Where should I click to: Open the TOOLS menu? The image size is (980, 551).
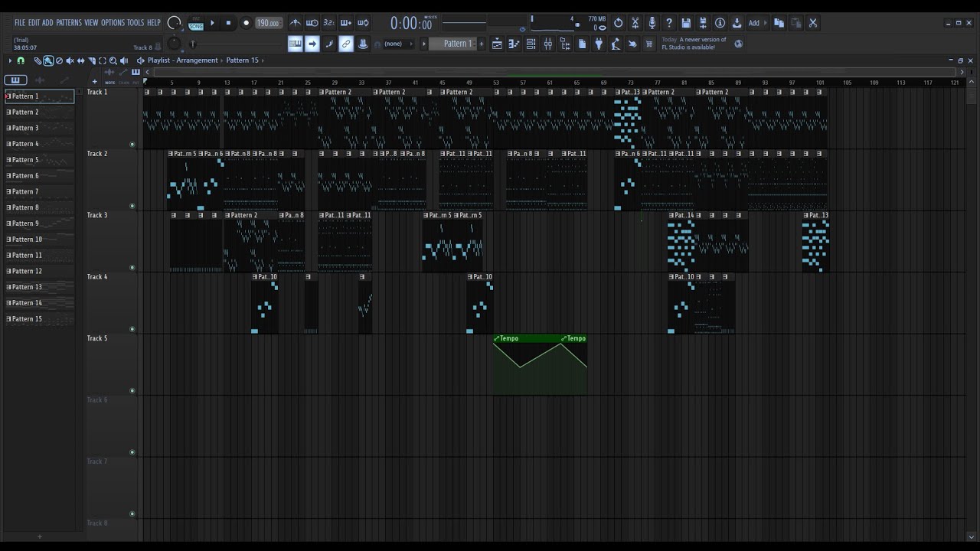[x=136, y=22]
